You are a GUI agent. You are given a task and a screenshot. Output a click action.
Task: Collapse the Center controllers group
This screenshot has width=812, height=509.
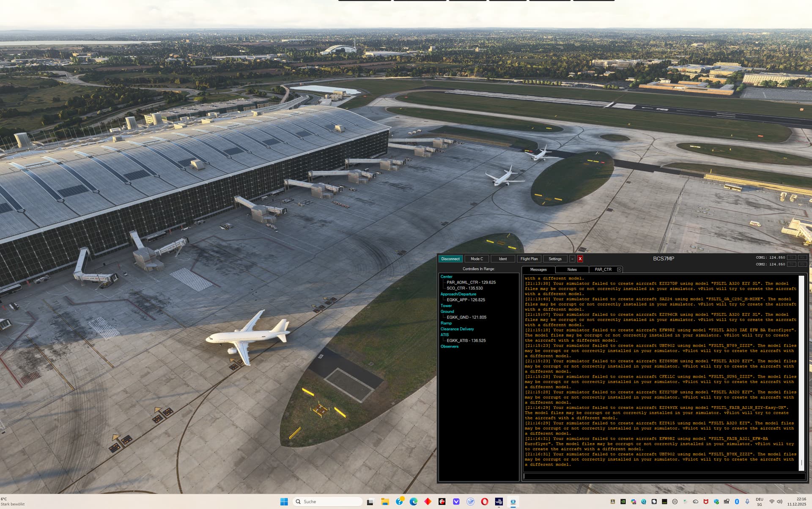click(446, 276)
